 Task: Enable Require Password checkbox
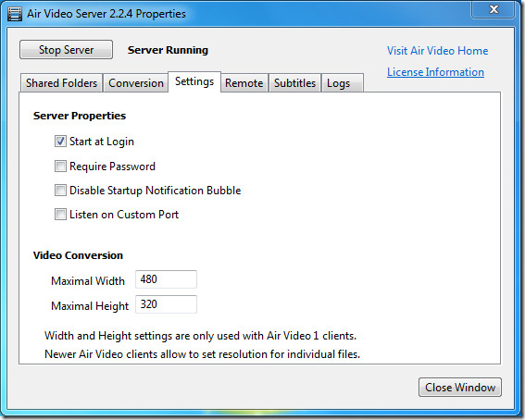pyautogui.click(x=60, y=167)
